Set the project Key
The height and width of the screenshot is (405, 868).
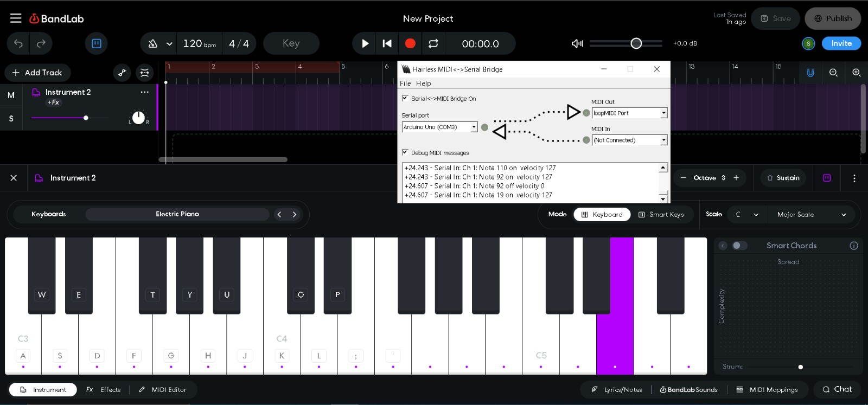click(291, 43)
